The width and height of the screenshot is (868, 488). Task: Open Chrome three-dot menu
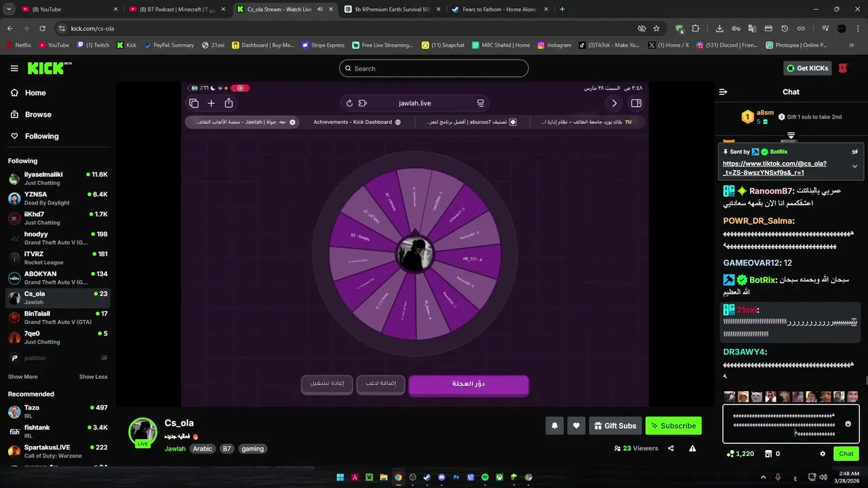click(857, 28)
